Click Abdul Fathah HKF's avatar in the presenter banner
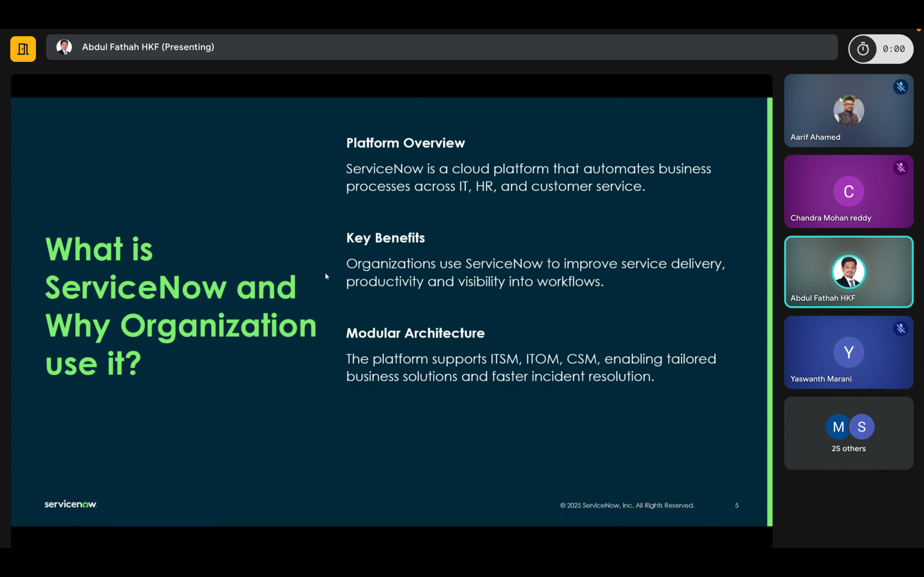 65,47
